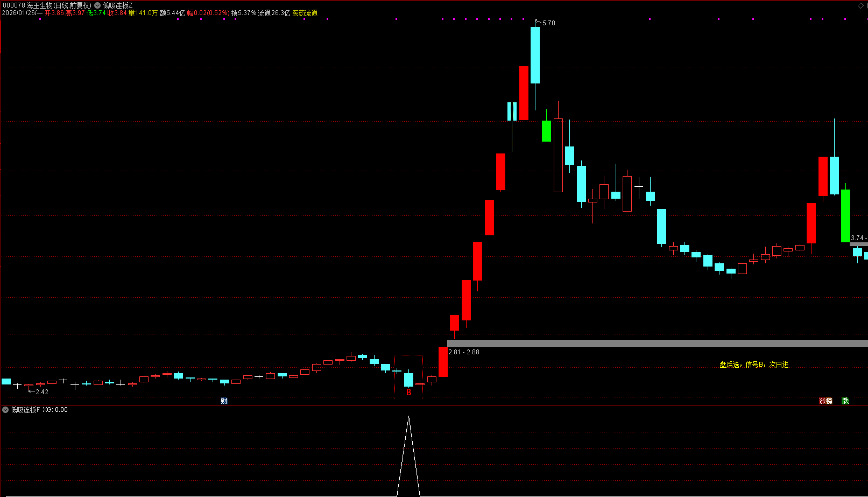Click the diamond icon at top-right corner
868x497 pixels.
860,5
